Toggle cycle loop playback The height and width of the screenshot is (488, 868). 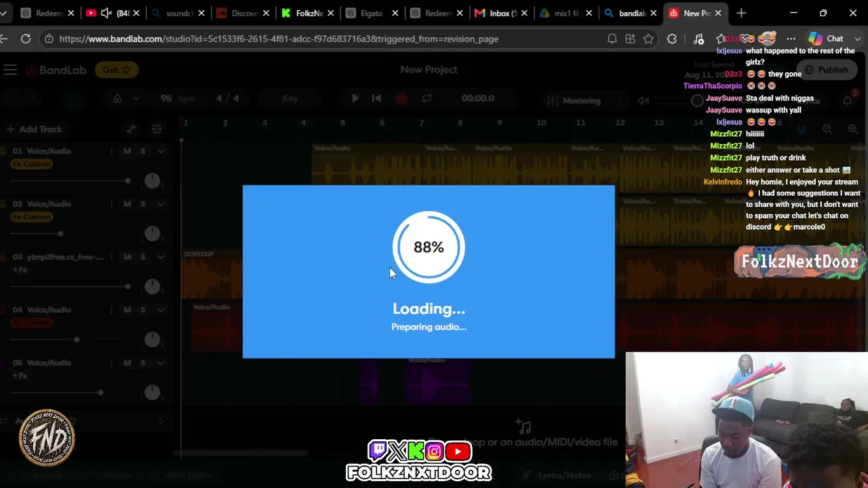pos(427,98)
